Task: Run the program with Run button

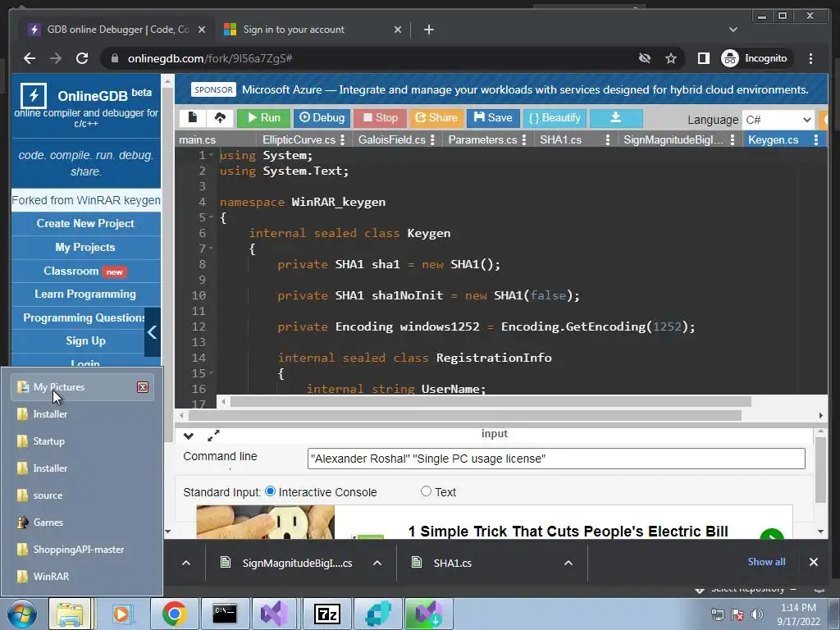Action: (263, 118)
